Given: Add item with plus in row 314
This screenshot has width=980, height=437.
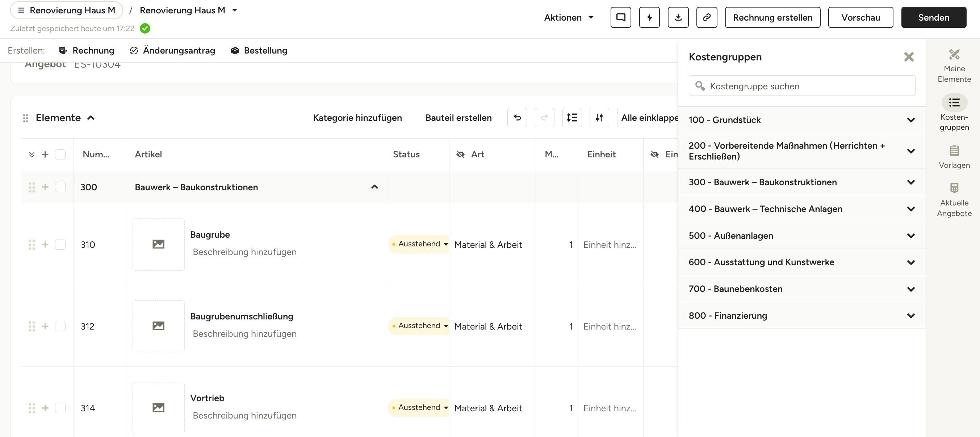Looking at the screenshot, I should coord(45,408).
